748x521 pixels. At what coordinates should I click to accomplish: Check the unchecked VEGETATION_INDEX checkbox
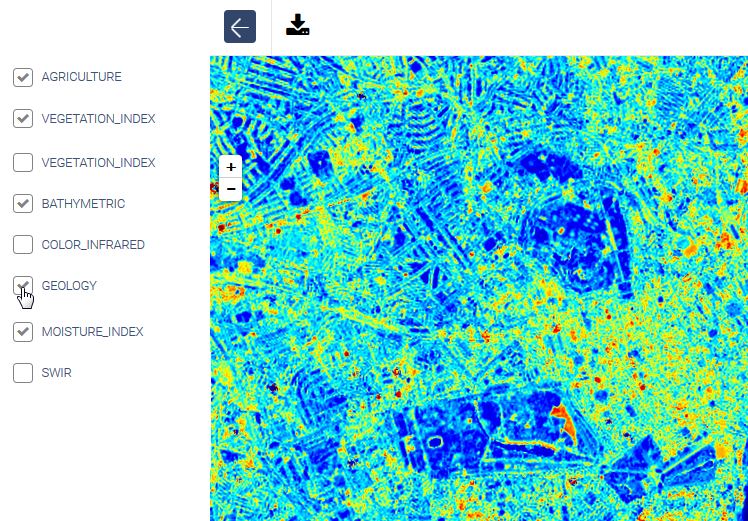pyautogui.click(x=23, y=162)
